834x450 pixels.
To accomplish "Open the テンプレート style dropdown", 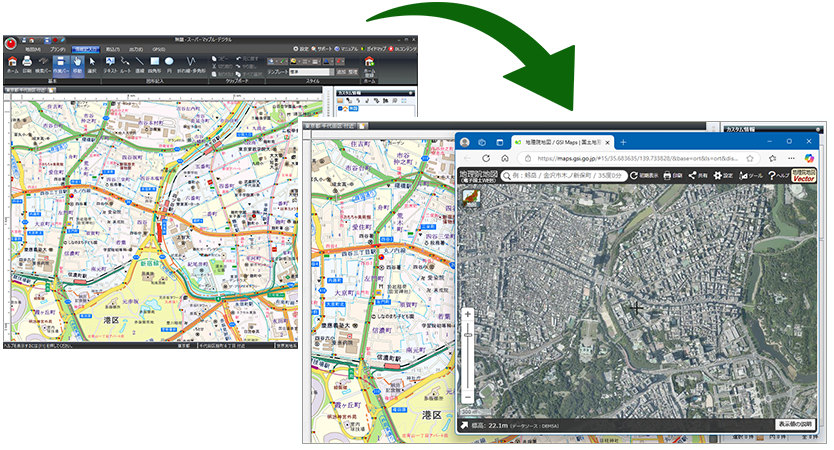I will point(310,72).
